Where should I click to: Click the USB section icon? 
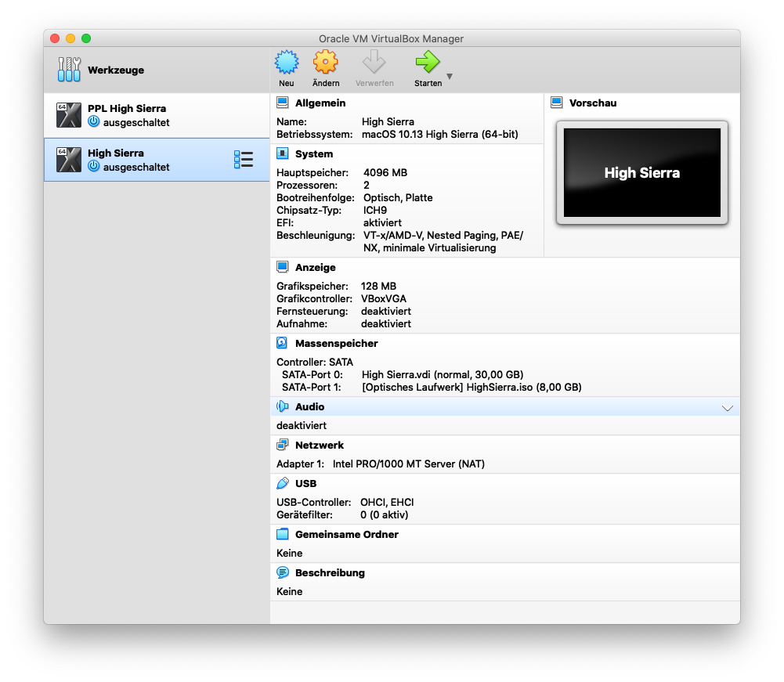[283, 483]
